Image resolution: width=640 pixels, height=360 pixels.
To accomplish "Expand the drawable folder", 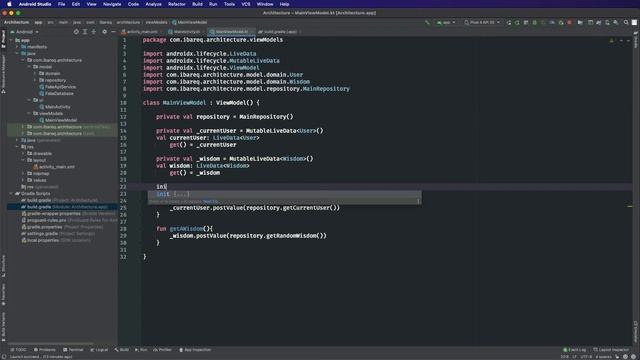I will pyautogui.click(x=23, y=153).
